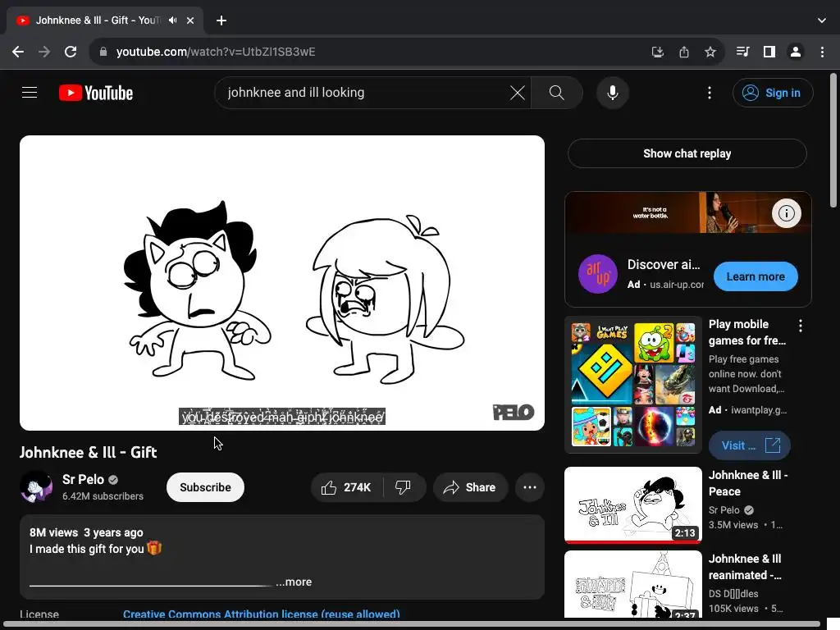This screenshot has width=840, height=630.
Task: Open the Sr Pelo channel name
Action: tap(83, 479)
